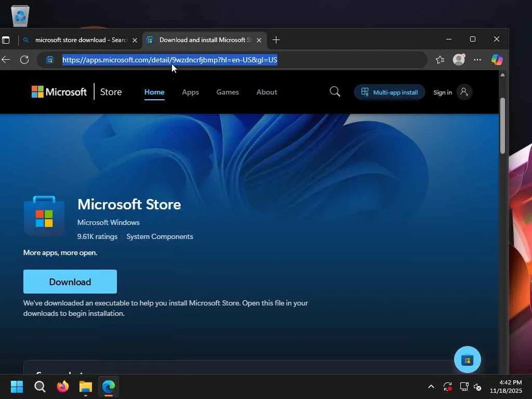Click the floating Microsoft Store badge button
Screen dimensions: 532x399
click(468, 360)
